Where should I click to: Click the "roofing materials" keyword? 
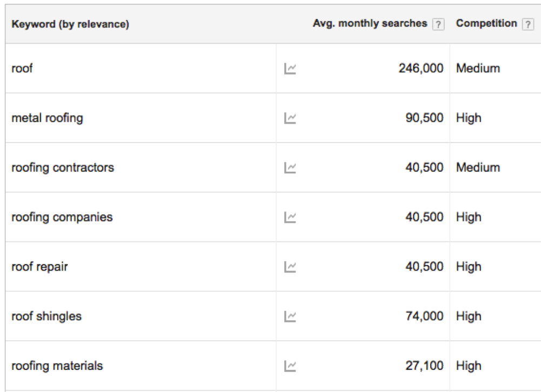pyautogui.click(x=57, y=367)
